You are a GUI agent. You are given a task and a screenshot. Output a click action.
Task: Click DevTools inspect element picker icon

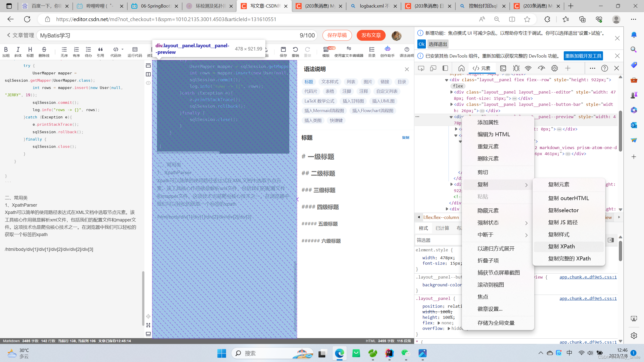tap(421, 68)
